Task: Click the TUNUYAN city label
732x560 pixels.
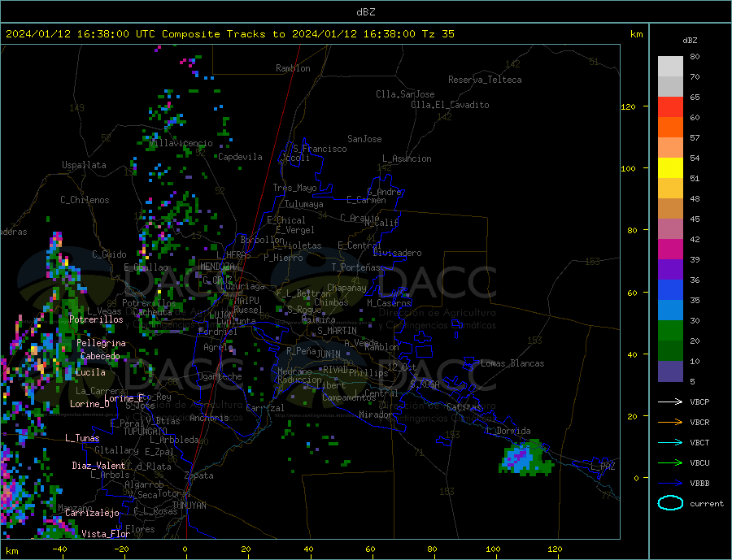Action: pyautogui.click(x=189, y=506)
